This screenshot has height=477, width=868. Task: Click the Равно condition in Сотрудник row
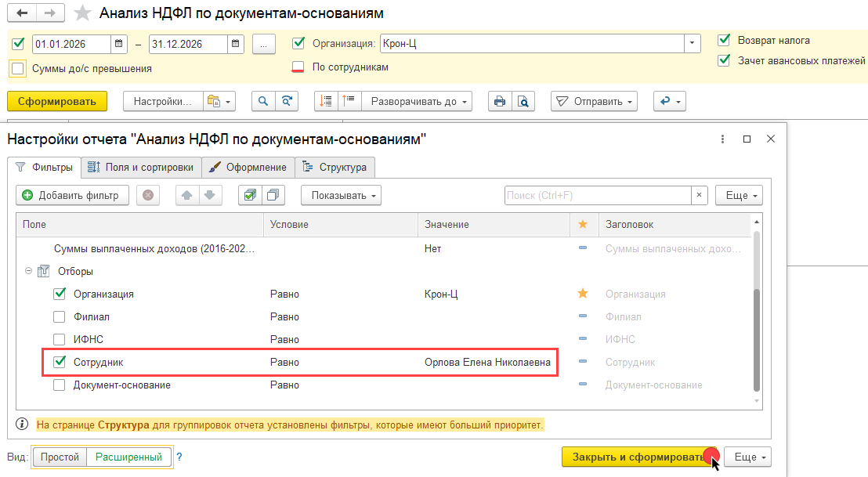tap(284, 363)
